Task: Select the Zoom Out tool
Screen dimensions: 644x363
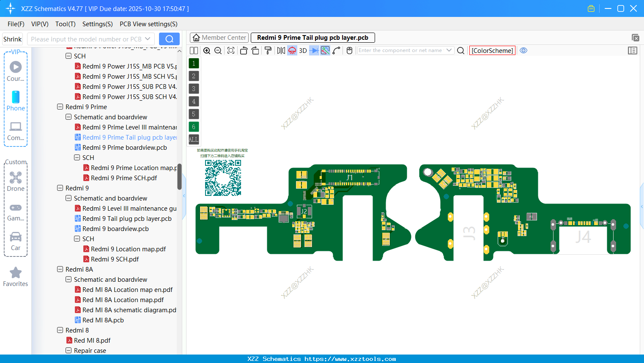Action: [x=218, y=50]
